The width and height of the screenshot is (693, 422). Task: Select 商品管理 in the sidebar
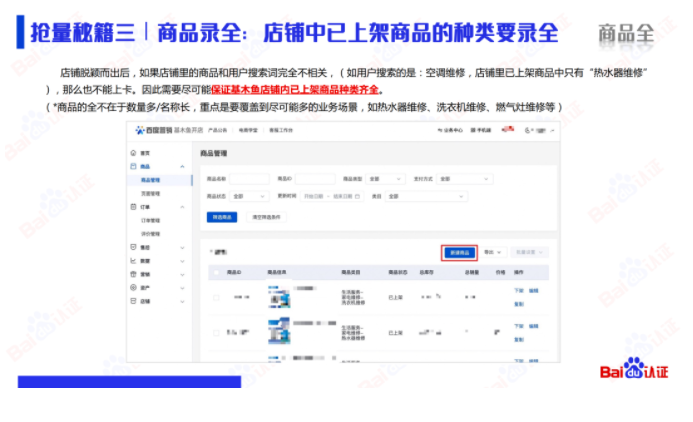click(150, 180)
